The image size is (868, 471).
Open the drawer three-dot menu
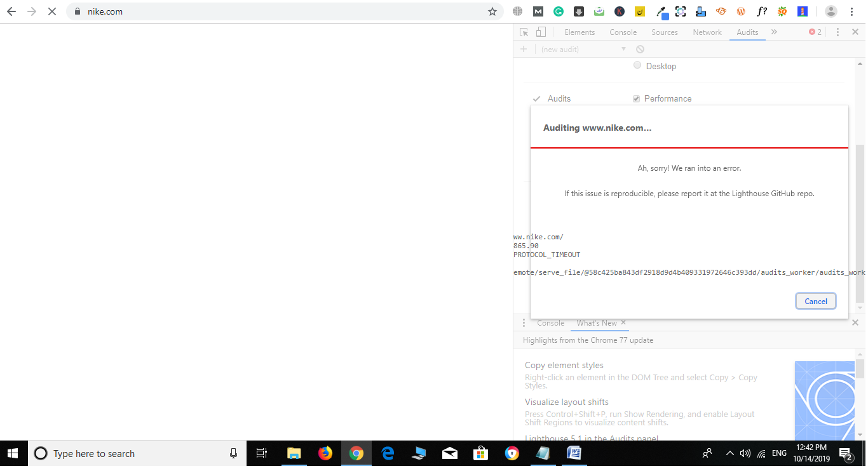523,322
